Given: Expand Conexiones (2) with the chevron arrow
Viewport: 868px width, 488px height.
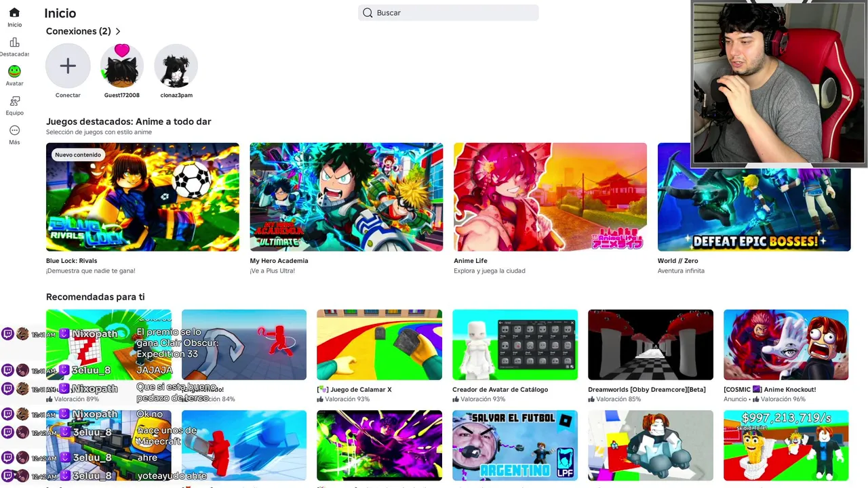Looking at the screenshot, I should [x=118, y=31].
